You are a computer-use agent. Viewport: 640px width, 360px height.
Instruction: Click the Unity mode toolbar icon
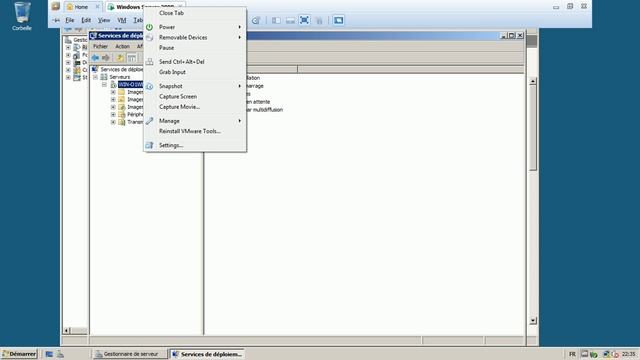319,20
